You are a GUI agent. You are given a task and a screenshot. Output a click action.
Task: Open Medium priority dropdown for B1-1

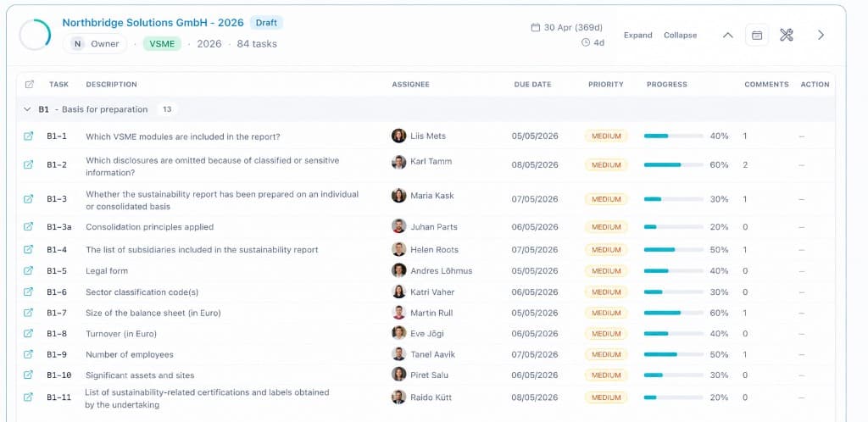point(606,136)
